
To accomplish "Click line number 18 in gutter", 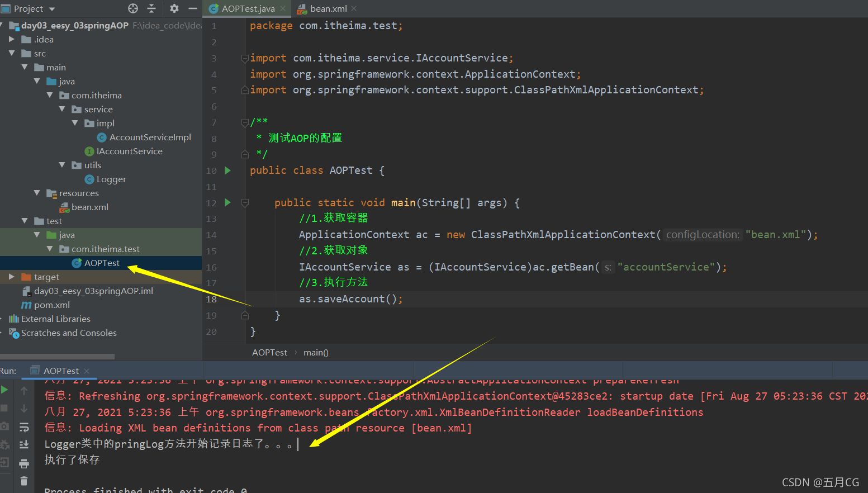I will pos(211,299).
